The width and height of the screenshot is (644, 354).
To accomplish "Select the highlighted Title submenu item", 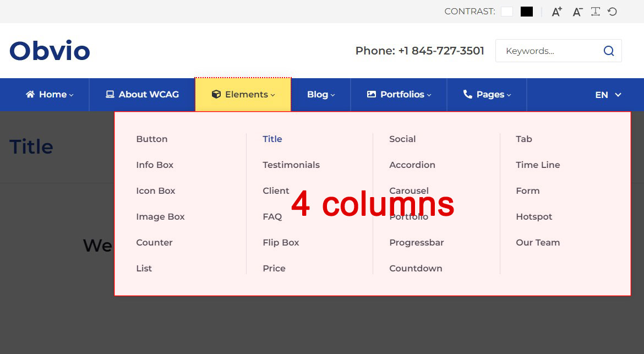I will pos(272,139).
